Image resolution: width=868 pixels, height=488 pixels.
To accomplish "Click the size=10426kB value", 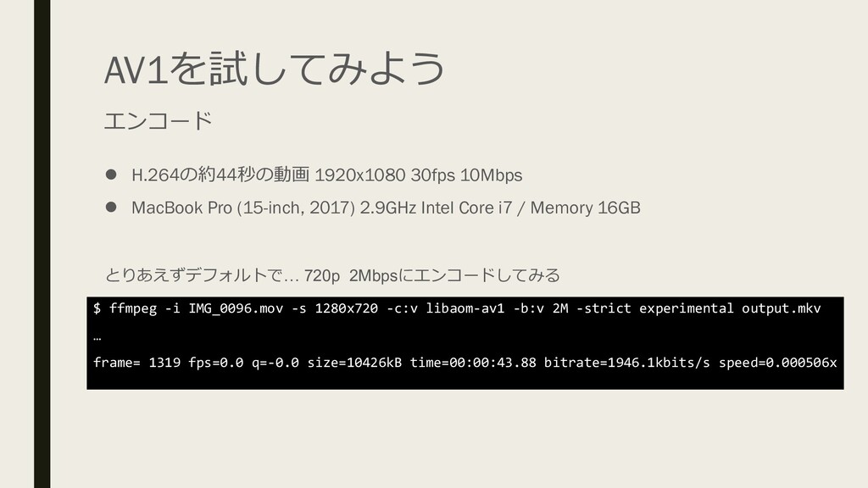I will (x=354, y=363).
